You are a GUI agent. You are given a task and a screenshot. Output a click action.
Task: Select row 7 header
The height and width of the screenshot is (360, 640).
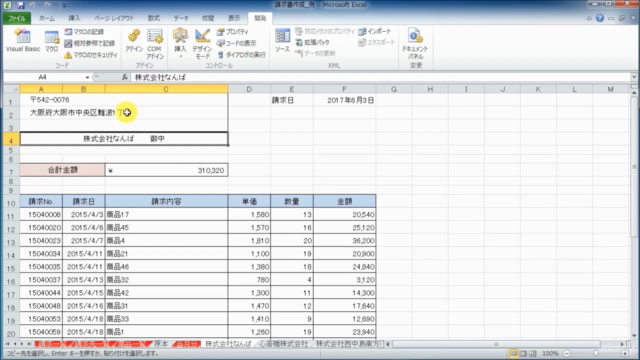click(11, 171)
